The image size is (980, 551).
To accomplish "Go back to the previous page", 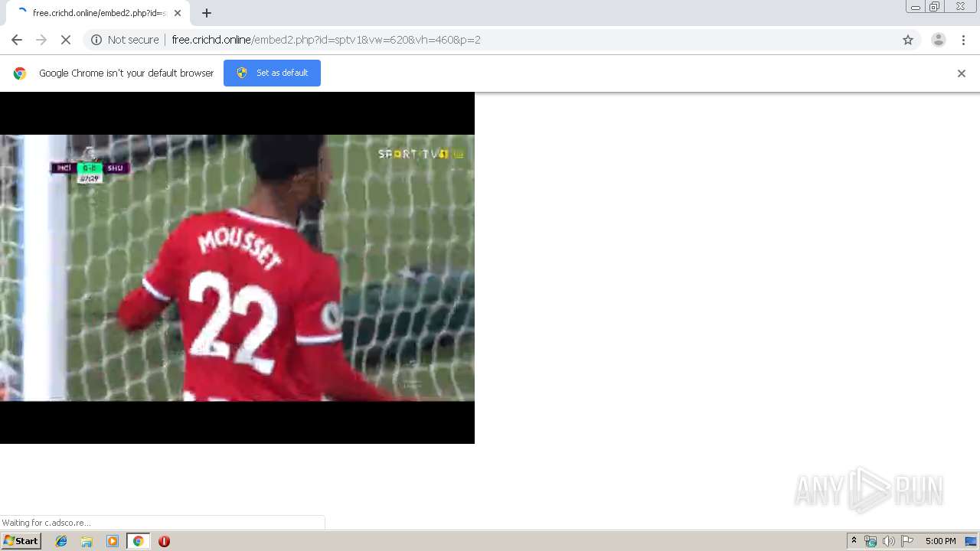I will pyautogui.click(x=17, y=40).
